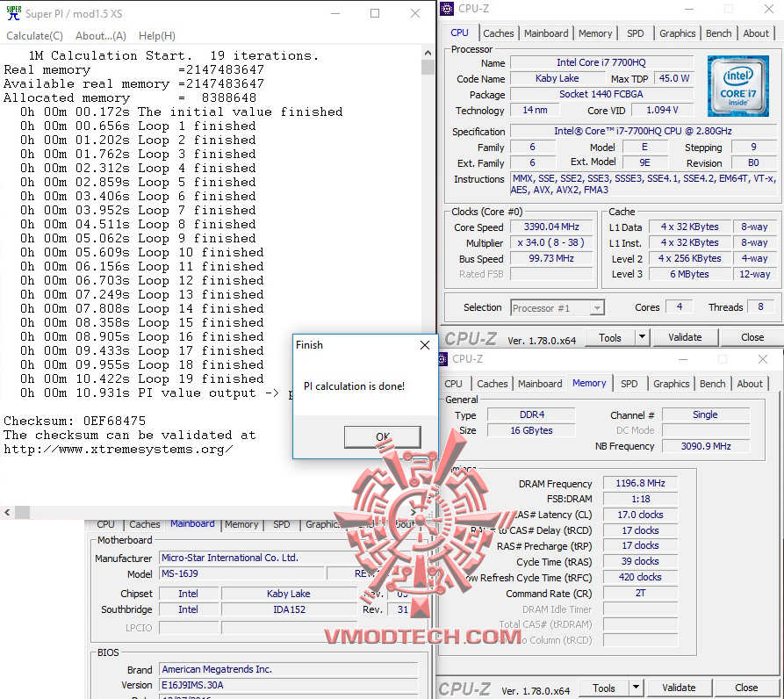Click Validate in top CPU-Z window
Viewport: 784px width, 699px height.
click(x=685, y=337)
